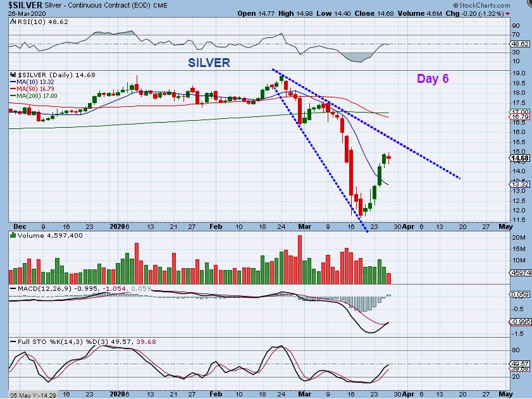Image resolution: width=532 pixels, height=399 pixels.
Task: Click the tallest red volume bar
Action: pos(300,259)
